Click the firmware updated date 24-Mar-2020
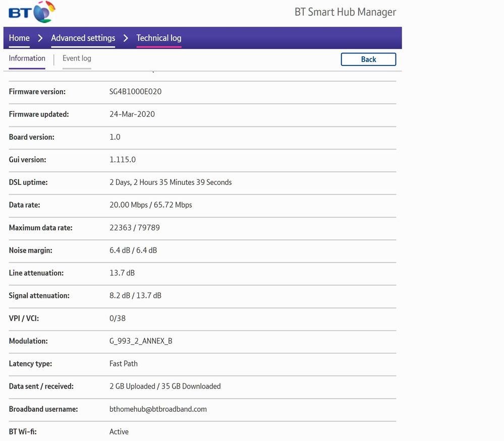Viewport: 504px width, 441px height. pyautogui.click(x=132, y=114)
